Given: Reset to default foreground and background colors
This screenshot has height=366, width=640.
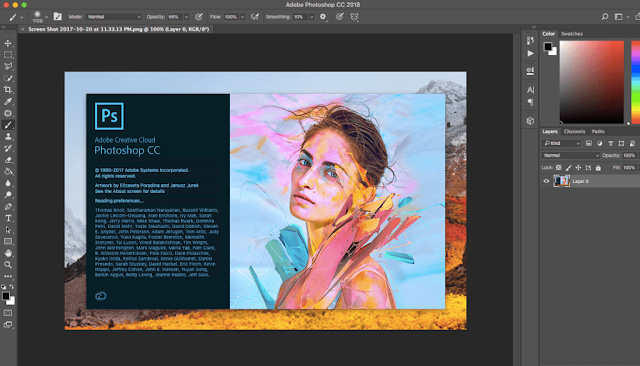Looking at the screenshot, I should (4, 287).
